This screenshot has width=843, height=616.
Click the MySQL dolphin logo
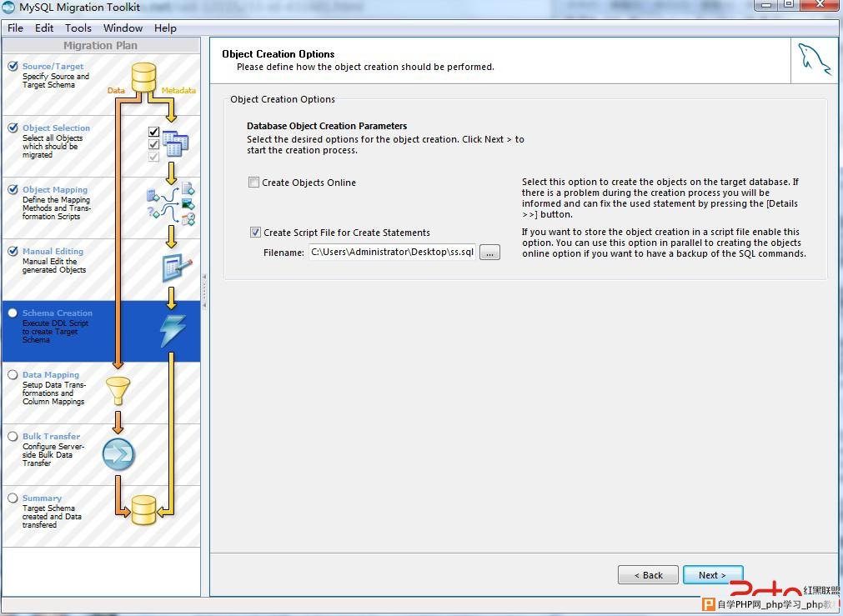[815, 60]
